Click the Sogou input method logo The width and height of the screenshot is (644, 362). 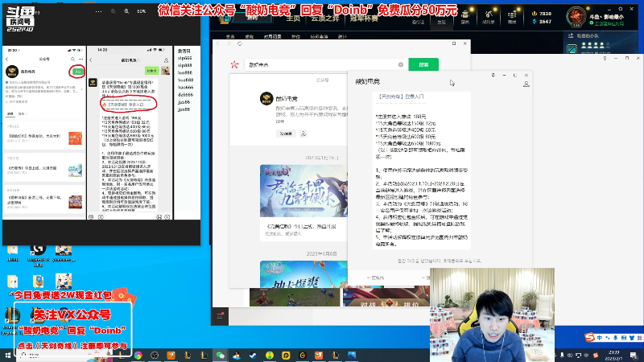pyautogui.click(x=590, y=337)
